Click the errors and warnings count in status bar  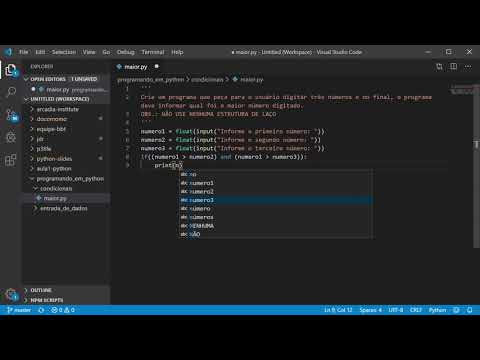pyautogui.click(x=63, y=310)
